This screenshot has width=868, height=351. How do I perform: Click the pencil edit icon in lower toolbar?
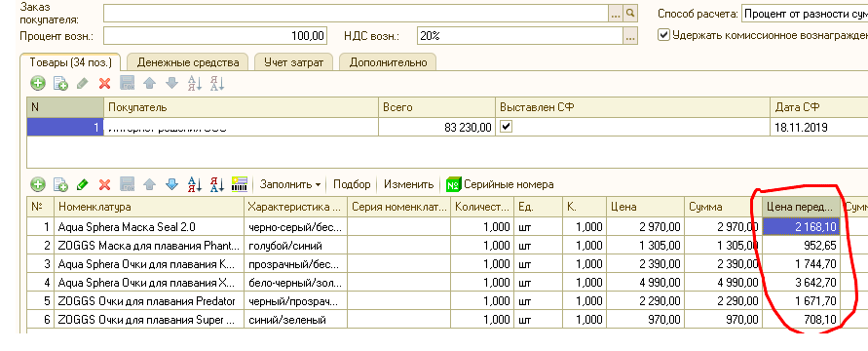pyautogui.click(x=82, y=184)
